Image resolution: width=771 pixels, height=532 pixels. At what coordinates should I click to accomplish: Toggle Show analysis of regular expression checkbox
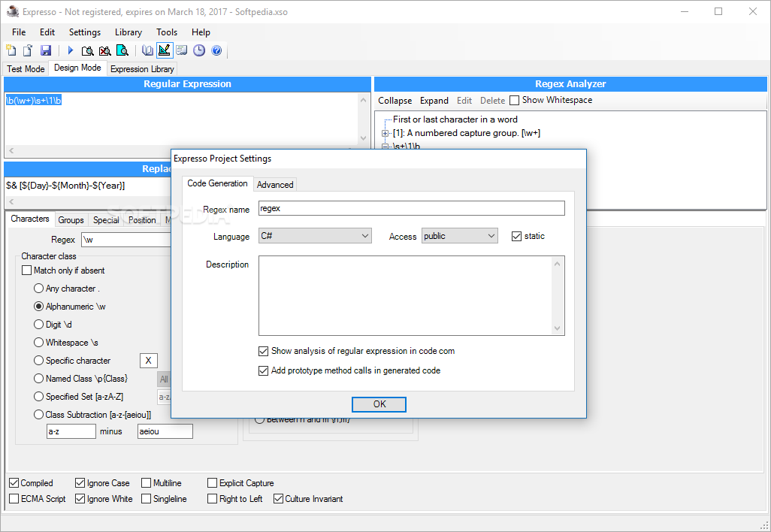pyautogui.click(x=263, y=351)
